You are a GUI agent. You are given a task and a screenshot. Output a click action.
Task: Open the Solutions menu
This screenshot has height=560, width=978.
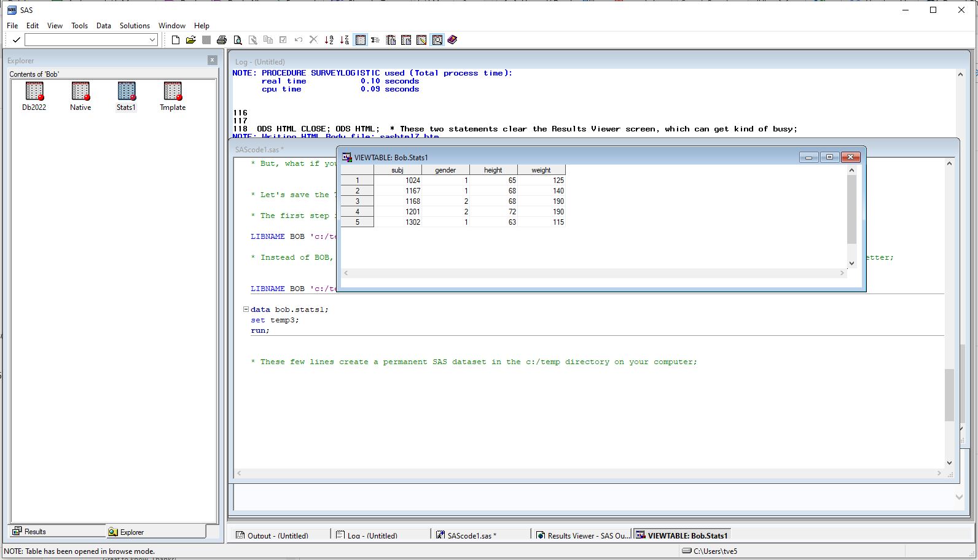click(135, 26)
